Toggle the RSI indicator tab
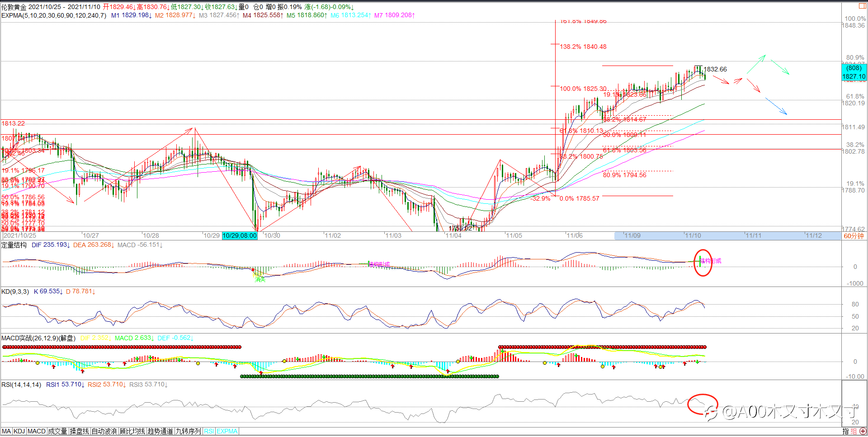The height and width of the screenshot is (437, 868). [x=209, y=432]
